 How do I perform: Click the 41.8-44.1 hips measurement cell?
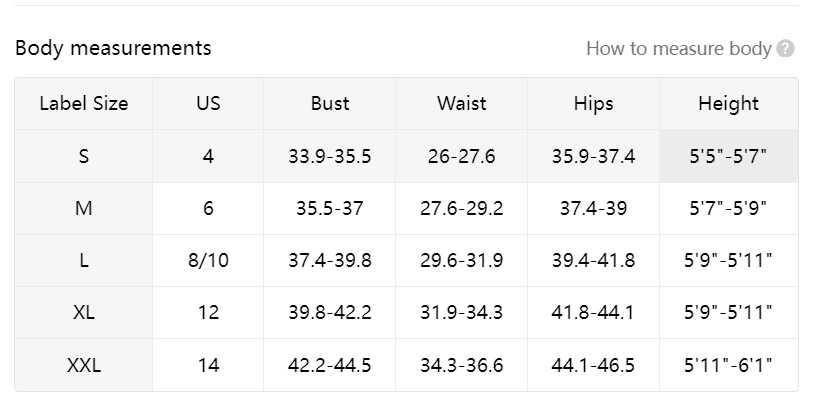[x=593, y=312]
